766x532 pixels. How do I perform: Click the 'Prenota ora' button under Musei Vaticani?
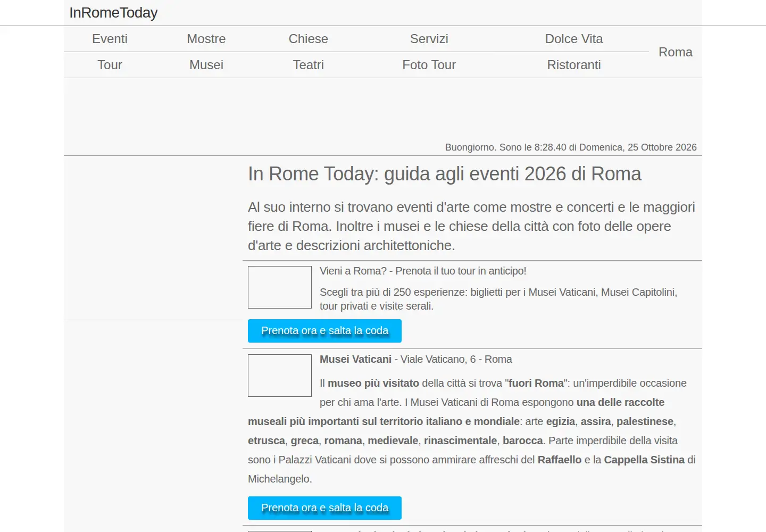coord(324,508)
